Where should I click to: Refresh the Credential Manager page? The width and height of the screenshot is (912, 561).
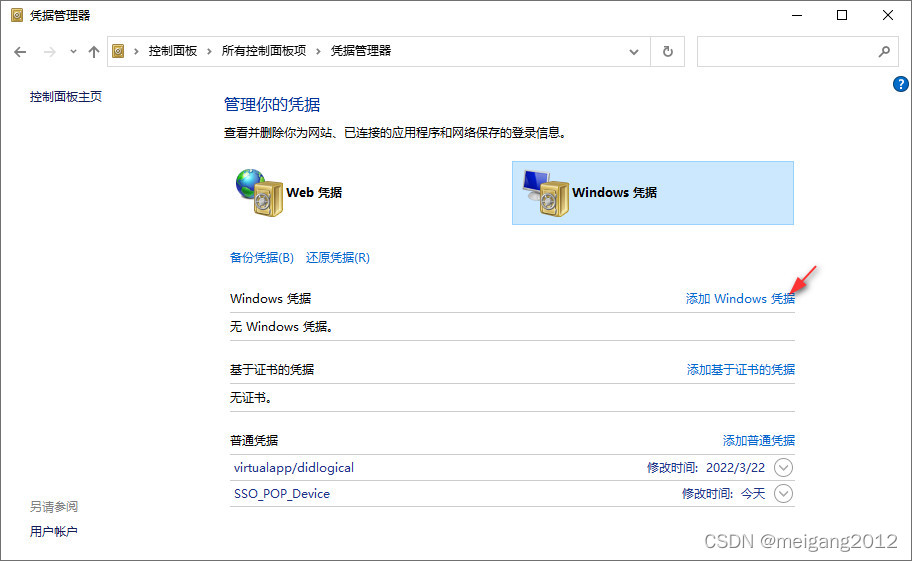[668, 52]
